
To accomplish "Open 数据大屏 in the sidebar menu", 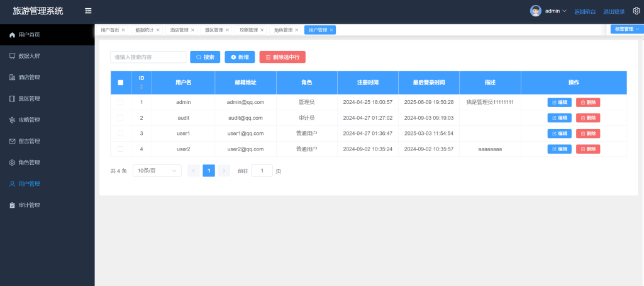I will coord(47,56).
